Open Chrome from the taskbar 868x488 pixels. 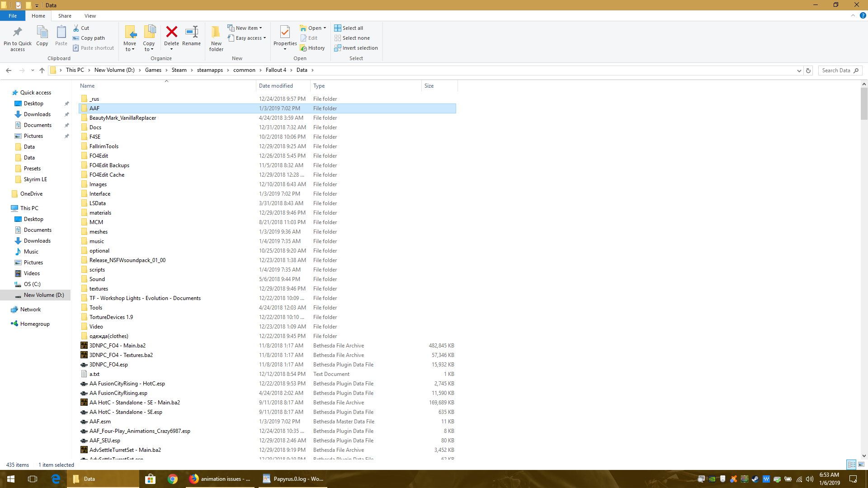(x=172, y=479)
